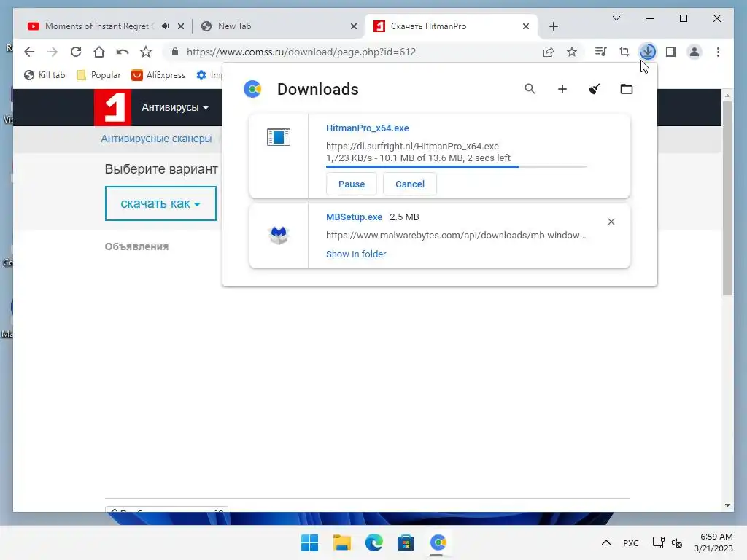Switch input language РУС indicator
The height and width of the screenshot is (560, 747).
coord(631,542)
